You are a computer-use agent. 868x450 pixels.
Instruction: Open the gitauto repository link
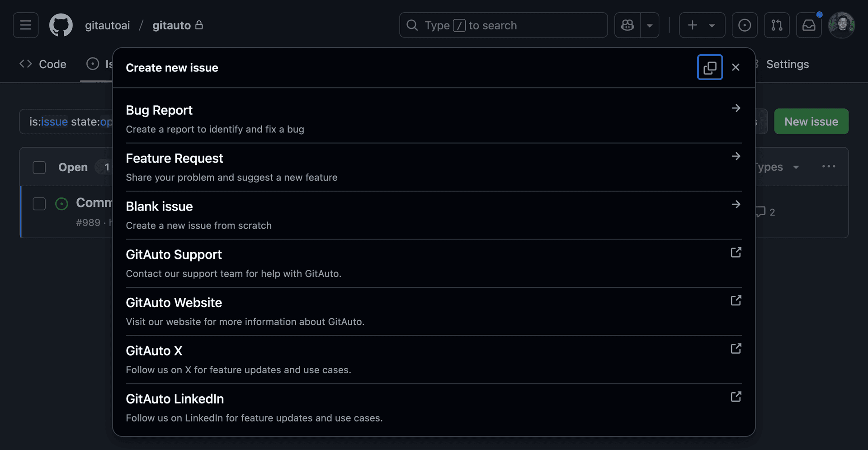(171, 25)
